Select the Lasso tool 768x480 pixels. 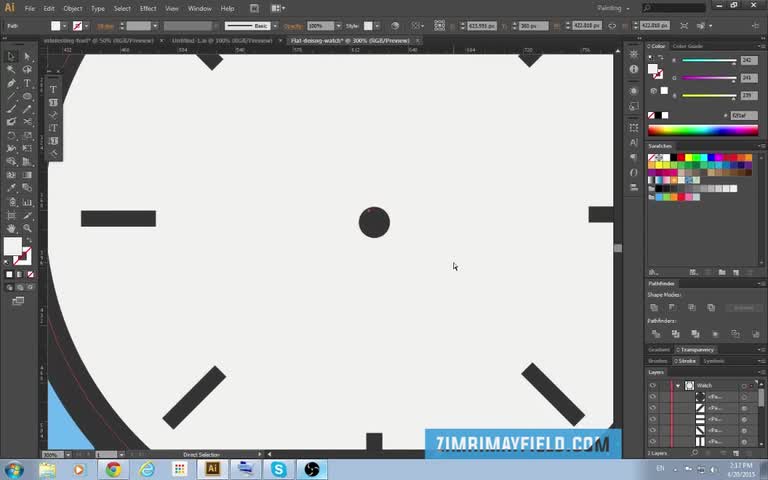(27, 70)
